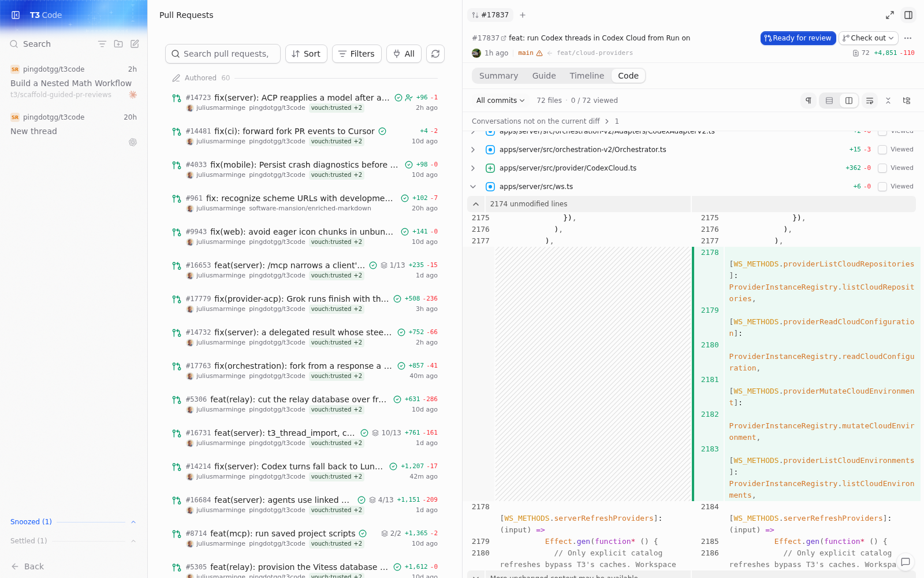The height and width of the screenshot is (578, 924).
Task: Switch to the unified diff layout
Action: click(829, 101)
